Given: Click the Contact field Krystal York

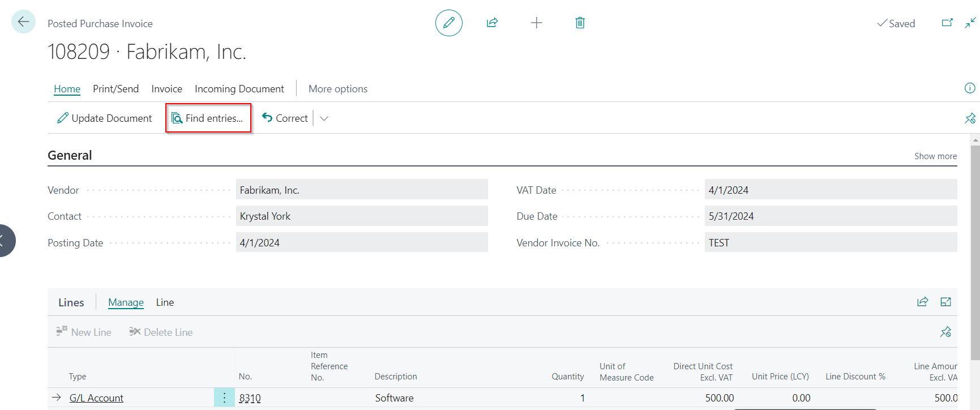Looking at the screenshot, I should point(362,216).
